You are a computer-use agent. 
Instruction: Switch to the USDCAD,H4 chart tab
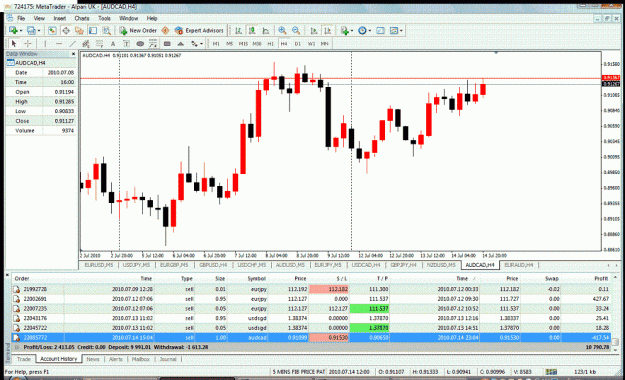pyautogui.click(x=366, y=265)
